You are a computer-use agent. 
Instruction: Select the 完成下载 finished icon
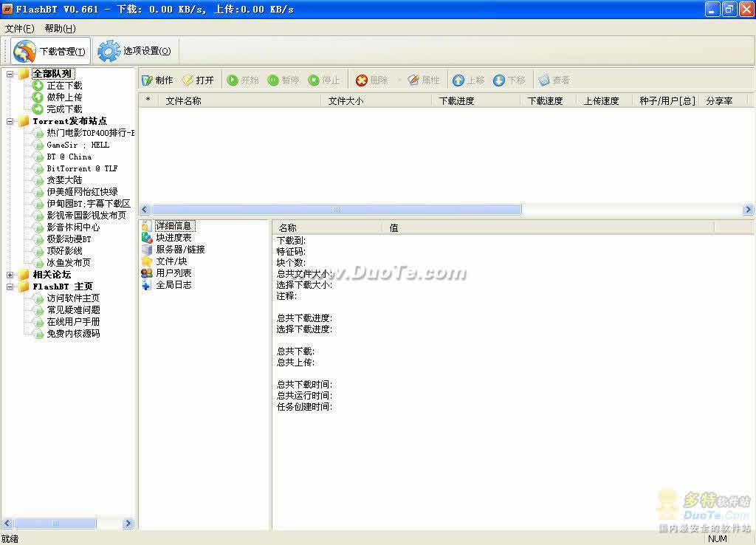(x=38, y=109)
